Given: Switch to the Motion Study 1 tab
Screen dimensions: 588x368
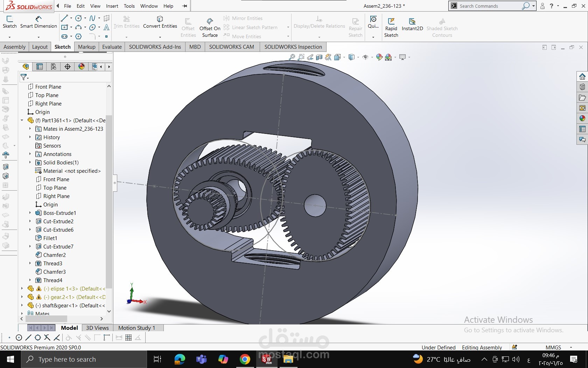Looking at the screenshot, I should pyautogui.click(x=136, y=328).
